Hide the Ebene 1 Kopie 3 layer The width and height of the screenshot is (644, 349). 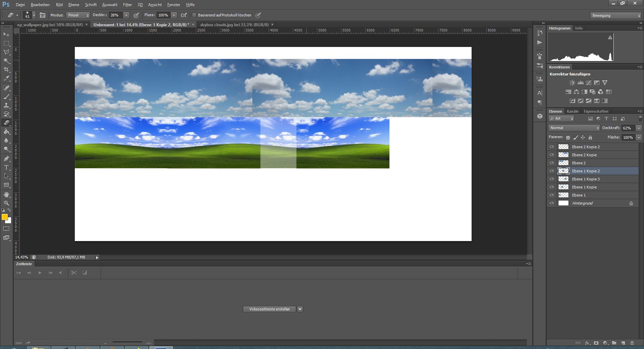pyautogui.click(x=552, y=179)
